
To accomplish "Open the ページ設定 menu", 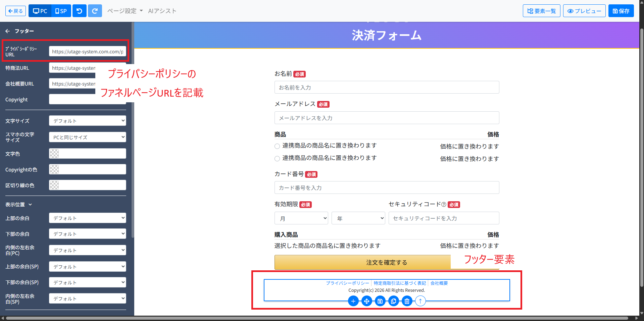I will pos(125,11).
